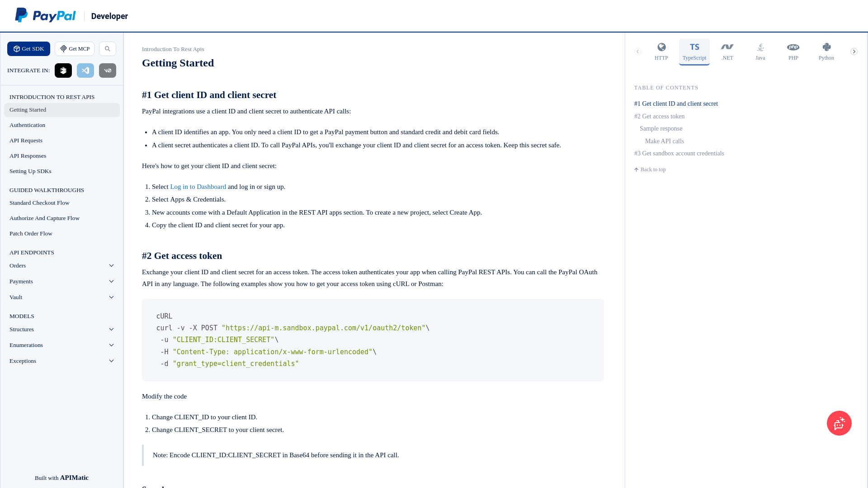The height and width of the screenshot is (488, 868).
Task: Select .NET language tab
Action: coord(727,52)
